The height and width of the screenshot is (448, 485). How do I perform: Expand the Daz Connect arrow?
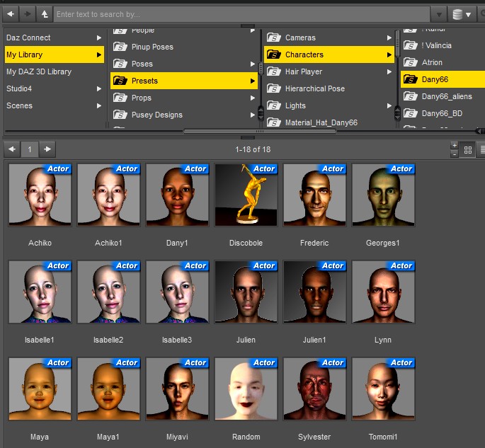pyautogui.click(x=99, y=38)
